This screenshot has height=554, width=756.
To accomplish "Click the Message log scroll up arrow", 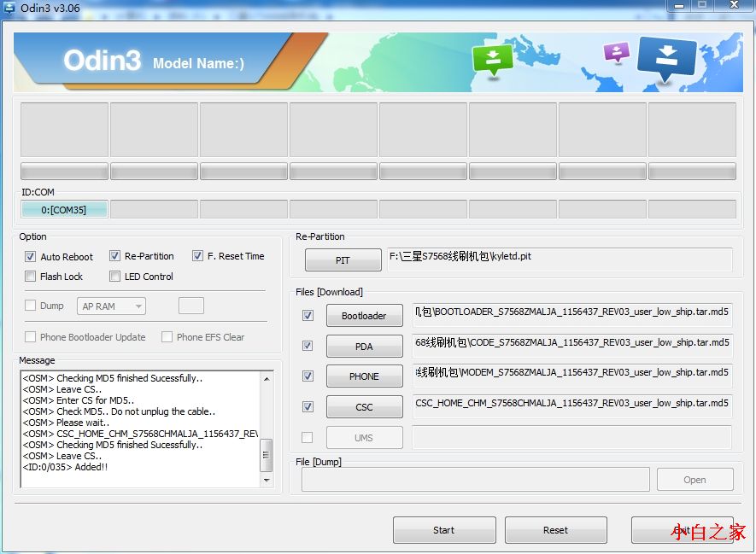I will [x=267, y=379].
